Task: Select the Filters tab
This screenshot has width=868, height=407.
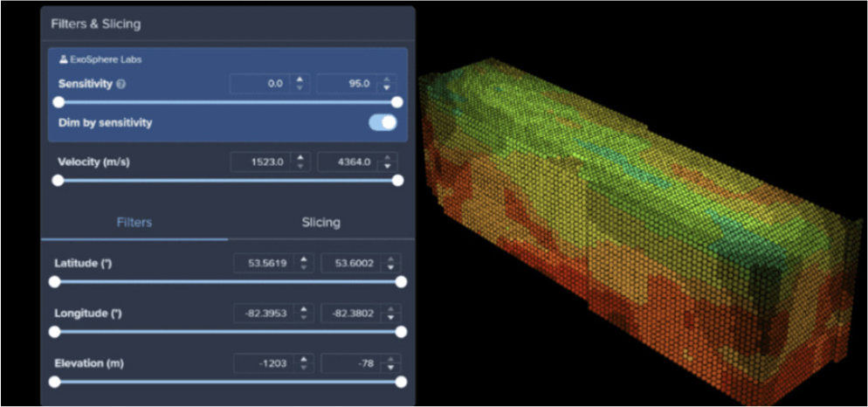Action: [134, 223]
